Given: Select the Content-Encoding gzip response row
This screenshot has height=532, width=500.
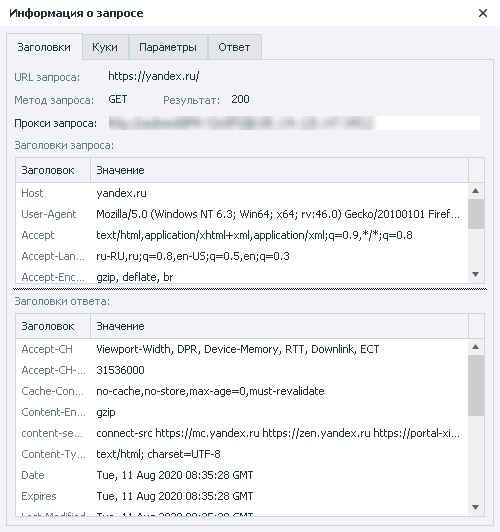Looking at the screenshot, I should pos(242,412).
